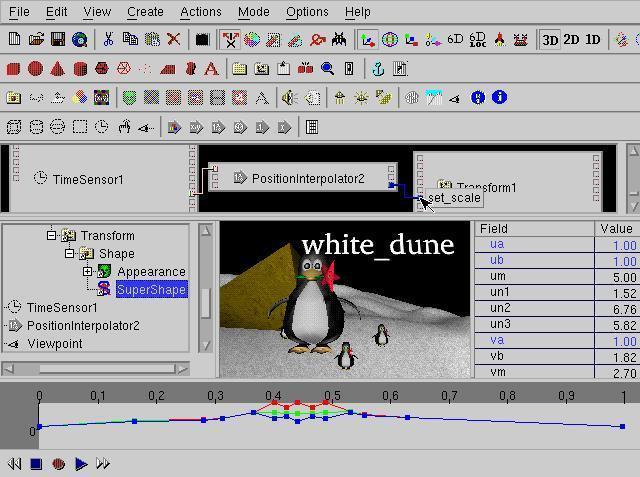Viewport: 640px width, 477px height.
Task: Insert a red Sphere shape node
Action: pyautogui.click(x=36, y=69)
